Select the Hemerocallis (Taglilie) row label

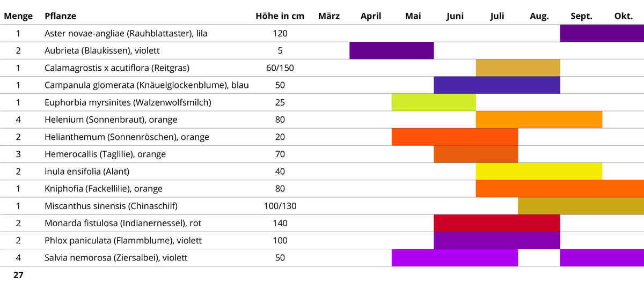[x=105, y=154]
